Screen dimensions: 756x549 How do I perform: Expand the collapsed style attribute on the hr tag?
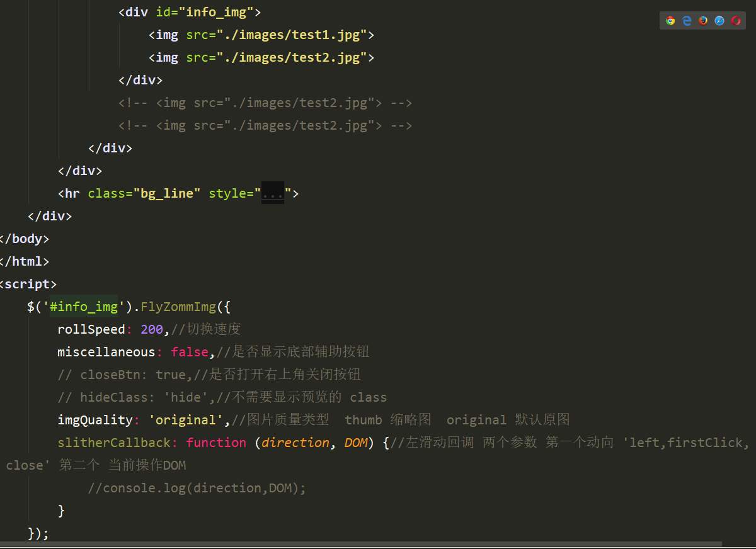(x=272, y=193)
